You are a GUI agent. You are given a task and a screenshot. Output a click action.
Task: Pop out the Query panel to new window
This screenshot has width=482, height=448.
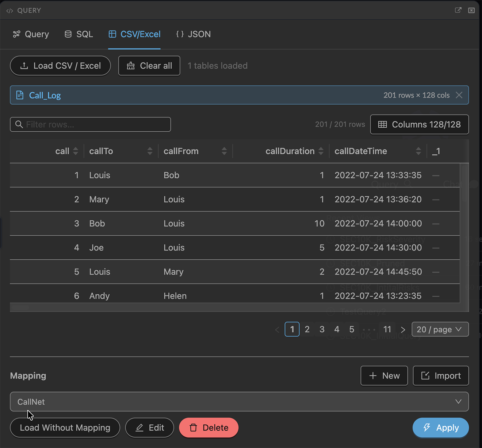458,10
